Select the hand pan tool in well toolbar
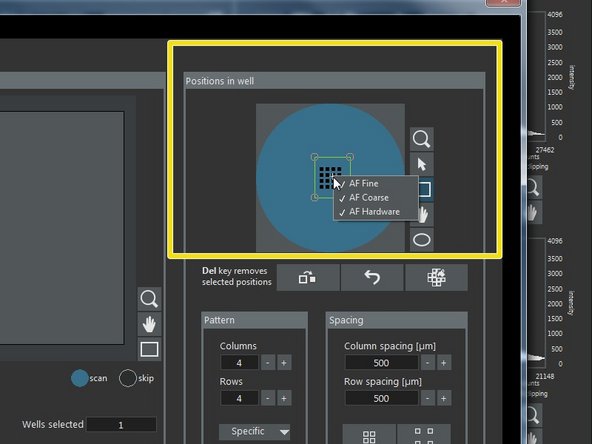The height and width of the screenshot is (444, 592). 424,214
